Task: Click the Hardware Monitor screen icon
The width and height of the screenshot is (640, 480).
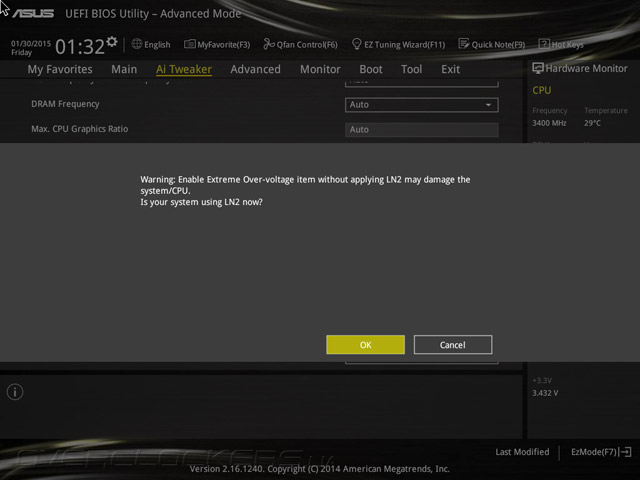Action: [x=538, y=68]
